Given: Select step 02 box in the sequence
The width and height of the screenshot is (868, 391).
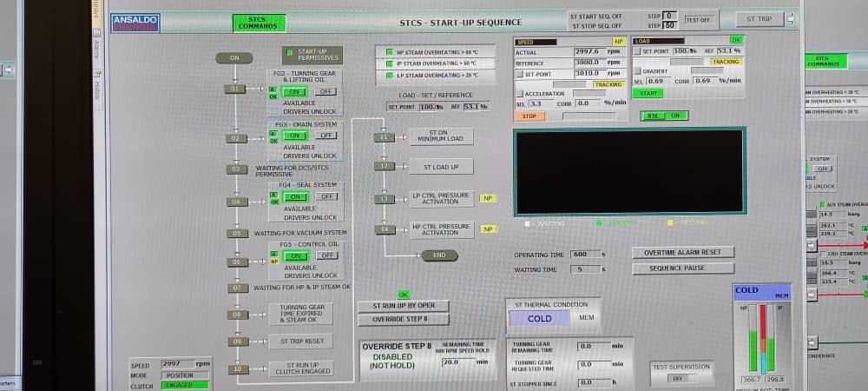Looking at the screenshot, I should point(236,138).
